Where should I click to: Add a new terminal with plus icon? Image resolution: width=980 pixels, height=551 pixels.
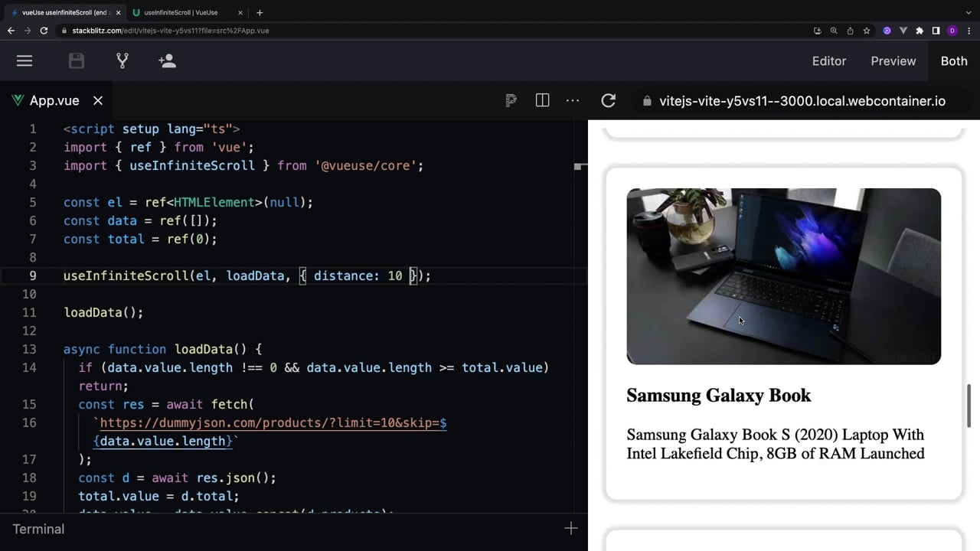[570, 529]
